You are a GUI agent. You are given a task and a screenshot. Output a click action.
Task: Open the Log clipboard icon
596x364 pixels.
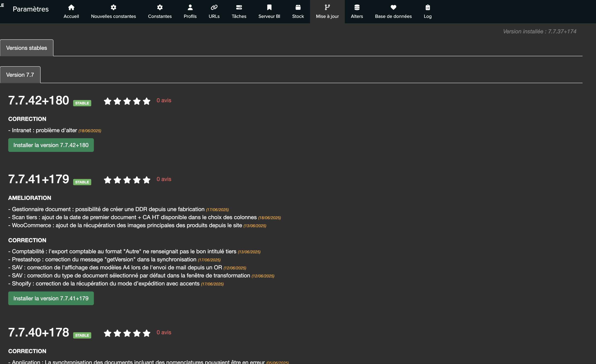click(x=428, y=7)
